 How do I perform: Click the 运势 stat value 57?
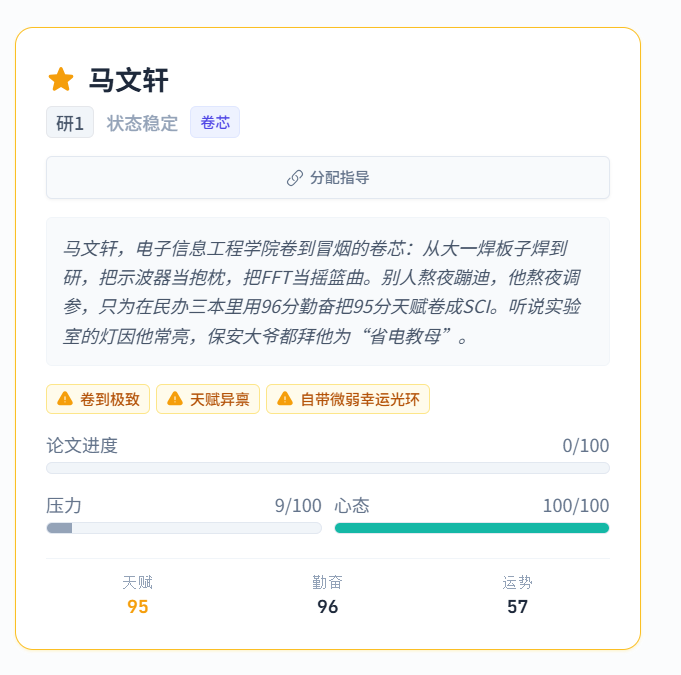(517, 607)
